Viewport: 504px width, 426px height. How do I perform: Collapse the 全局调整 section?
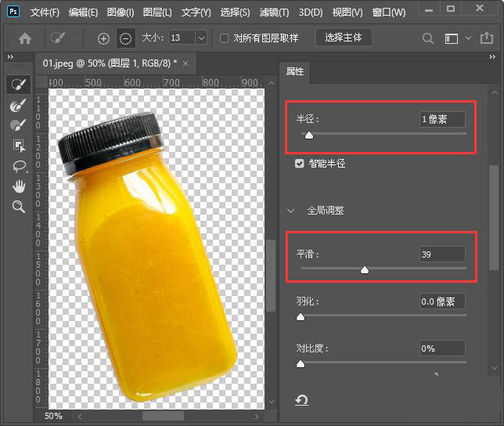[x=290, y=211]
